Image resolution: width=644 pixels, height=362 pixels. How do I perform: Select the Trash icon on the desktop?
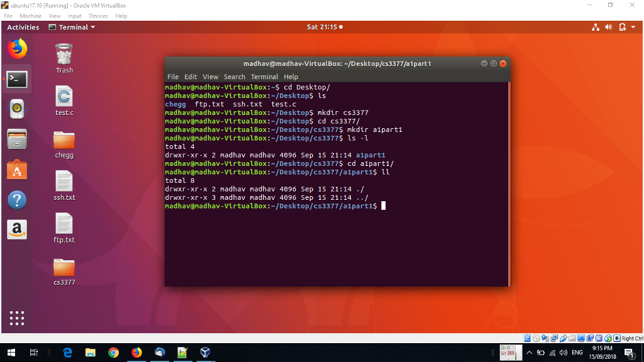pos(64,58)
